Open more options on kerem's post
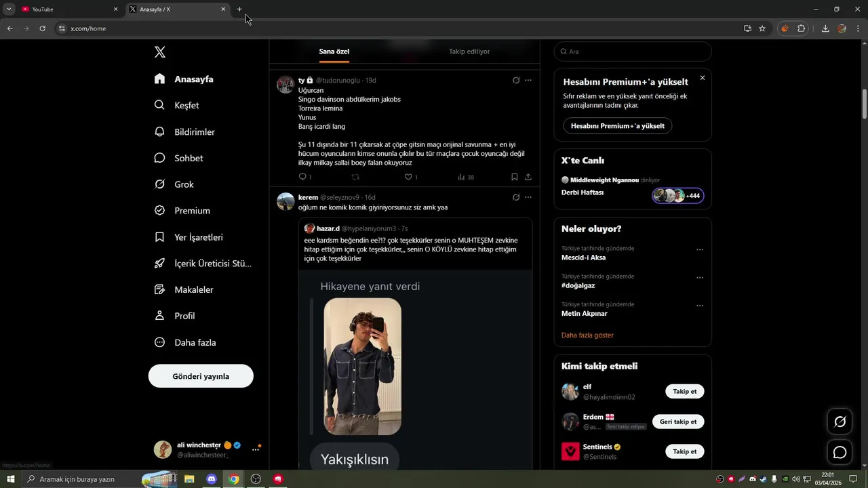Screen dimensions: 868x488 point(528,197)
